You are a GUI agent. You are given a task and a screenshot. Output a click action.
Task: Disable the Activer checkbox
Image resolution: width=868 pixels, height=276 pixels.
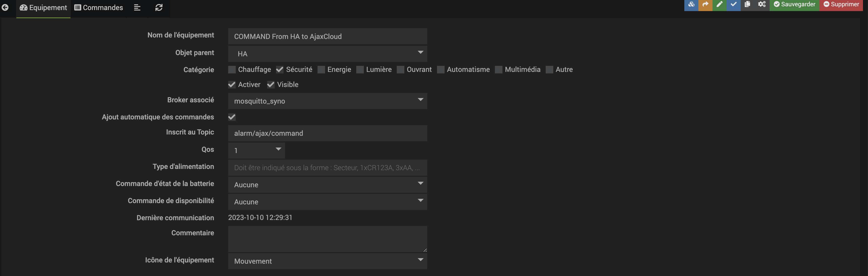(x=232, y=85)
